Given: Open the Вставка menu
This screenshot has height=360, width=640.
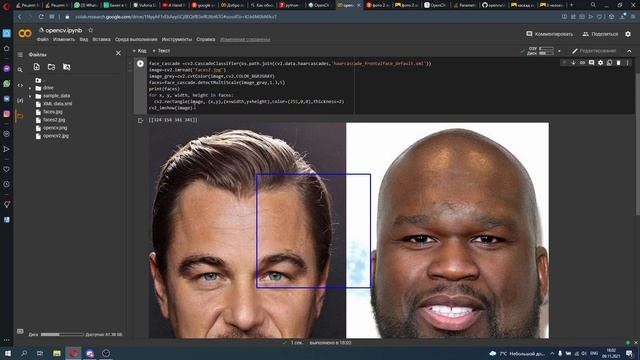Looking at the screenshot, I should click(101, 40).
